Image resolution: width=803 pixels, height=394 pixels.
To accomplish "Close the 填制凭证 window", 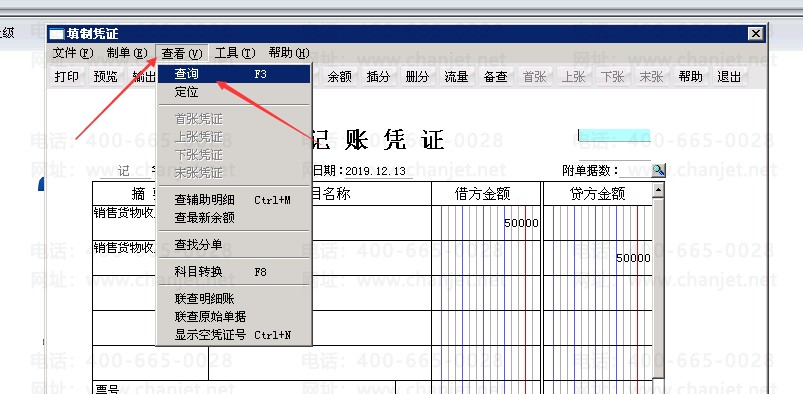I will [756, 34].
